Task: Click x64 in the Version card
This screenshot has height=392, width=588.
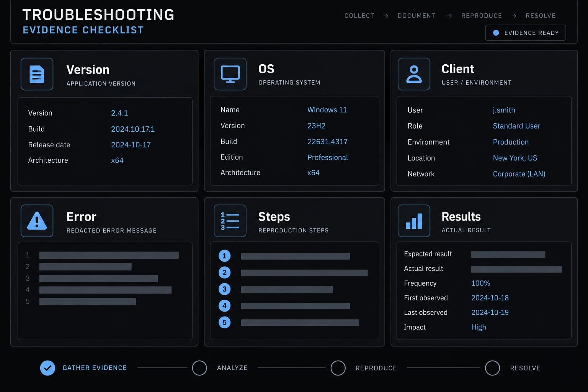Action: (117, 160)
